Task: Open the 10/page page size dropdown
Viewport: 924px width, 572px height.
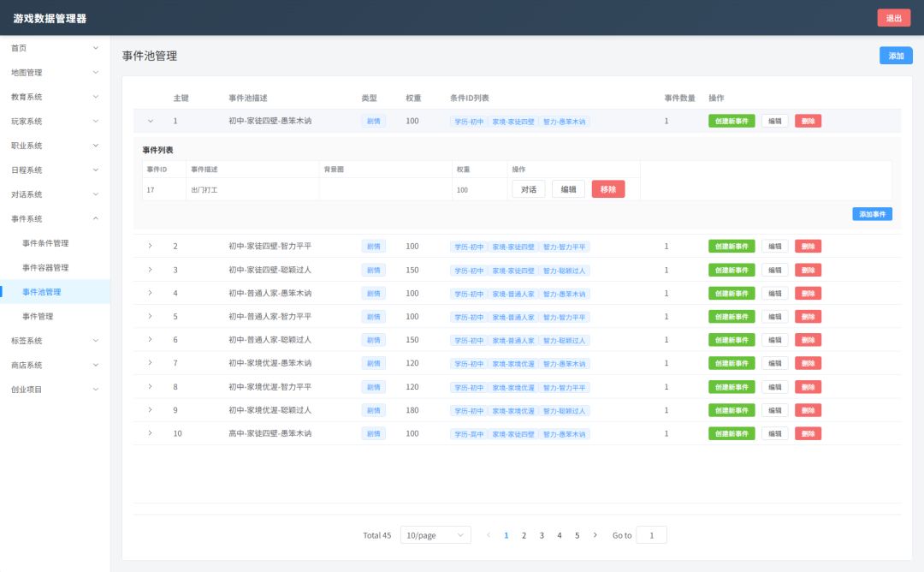Action: 435,535
